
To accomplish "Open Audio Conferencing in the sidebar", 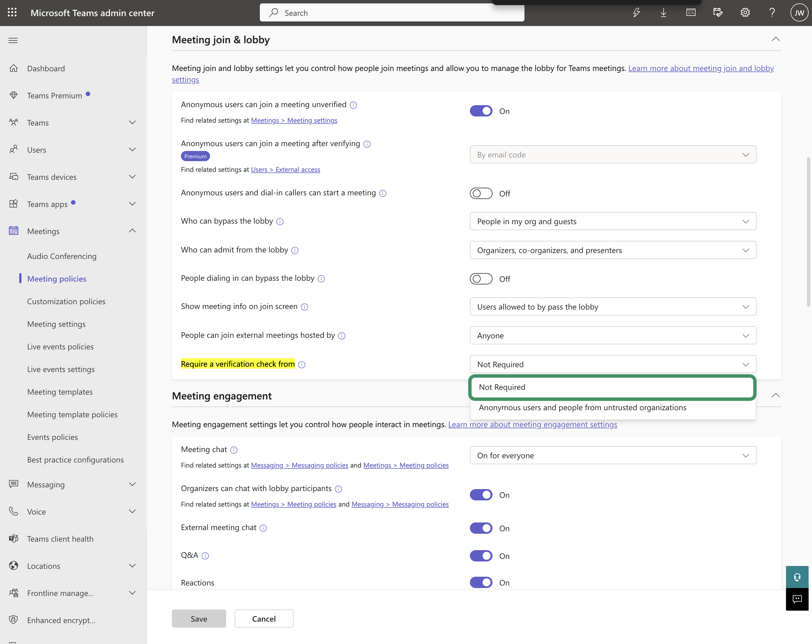I will click(62, 256).
